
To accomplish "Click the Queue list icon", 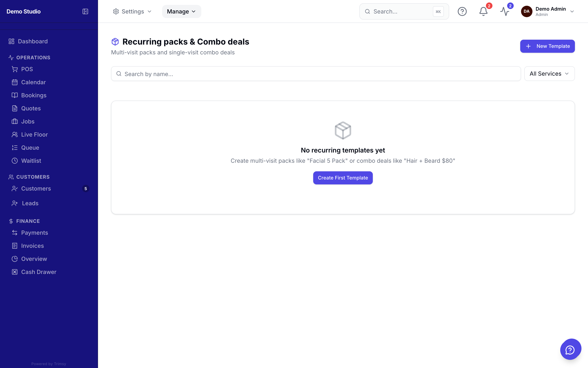I will click(x=14, y=148).
